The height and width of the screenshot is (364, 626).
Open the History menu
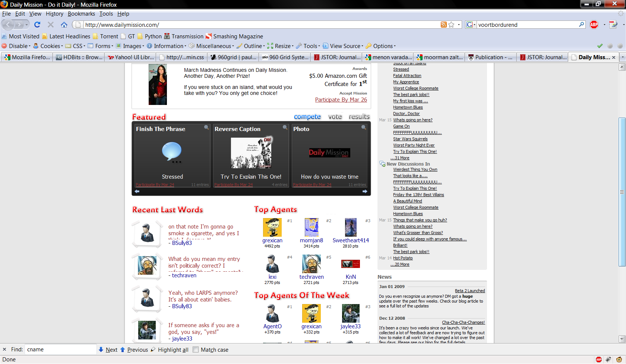(54, 14)
